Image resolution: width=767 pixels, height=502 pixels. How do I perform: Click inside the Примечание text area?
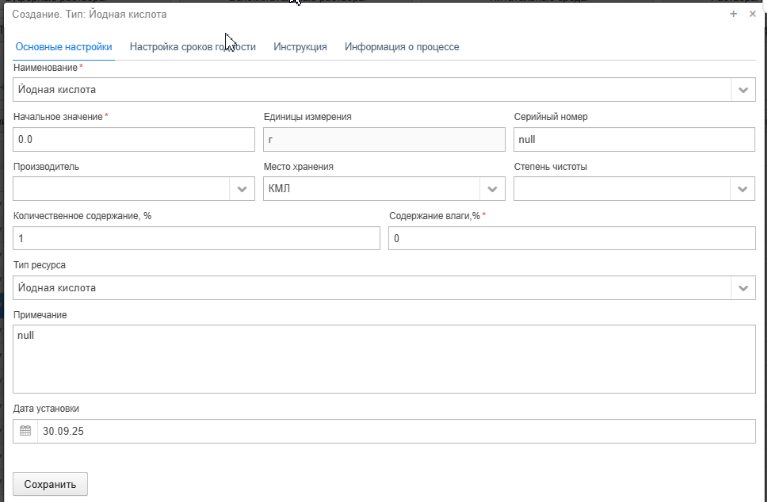tap(384, 359)
